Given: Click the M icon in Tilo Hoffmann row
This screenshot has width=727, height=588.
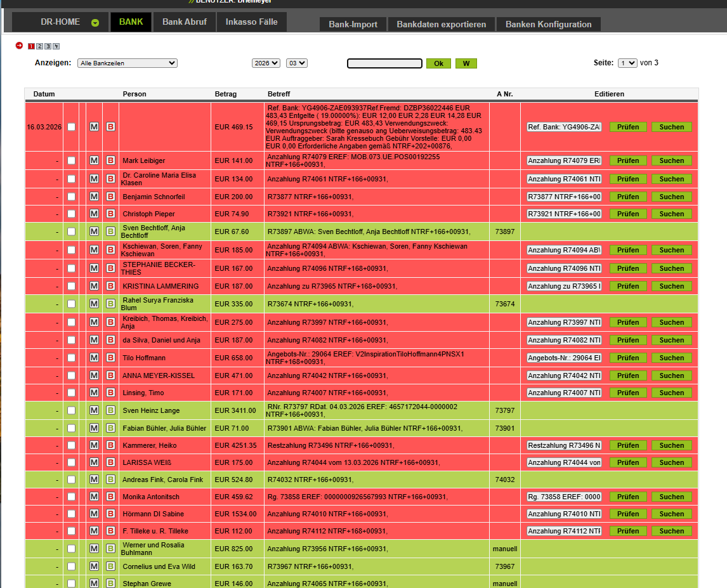Looking at the screenshot, I should click(x=94, y=358).
